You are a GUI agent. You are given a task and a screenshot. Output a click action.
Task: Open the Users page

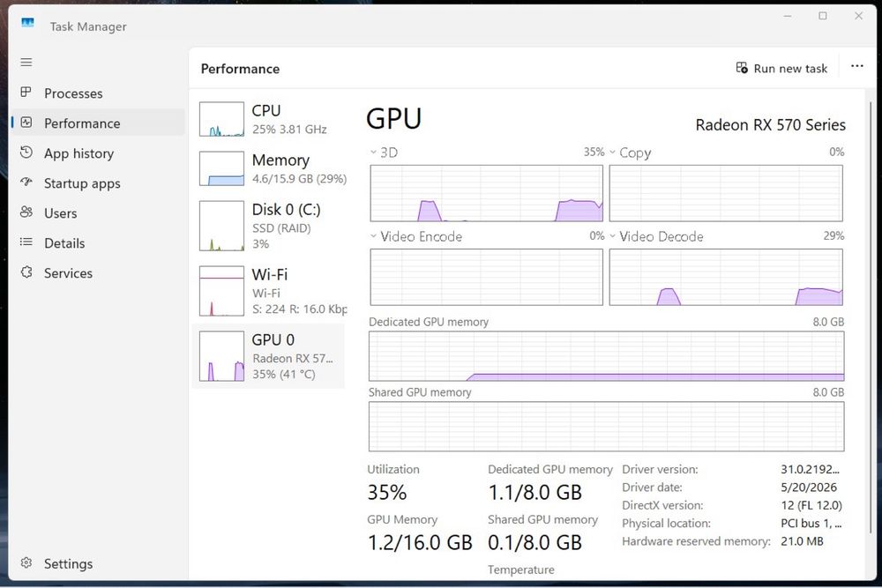click(x=98, y=212)
